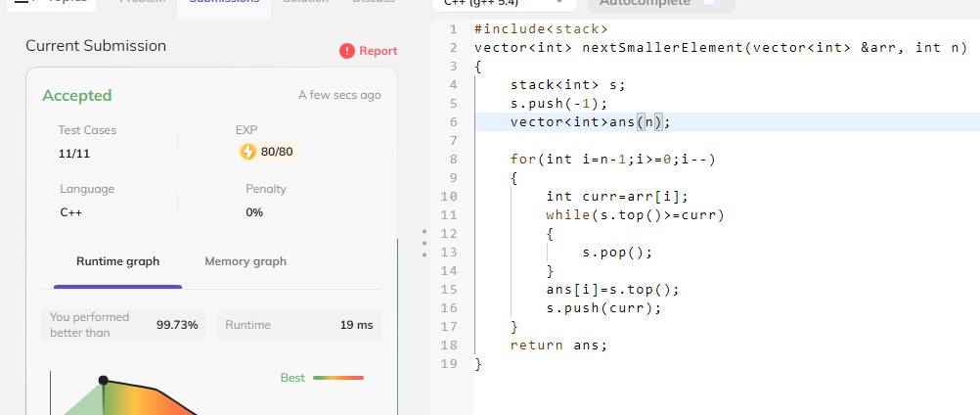Open the C++ (g++ 5.4) language dropdown
980x415 pixels.
(504, 4)
